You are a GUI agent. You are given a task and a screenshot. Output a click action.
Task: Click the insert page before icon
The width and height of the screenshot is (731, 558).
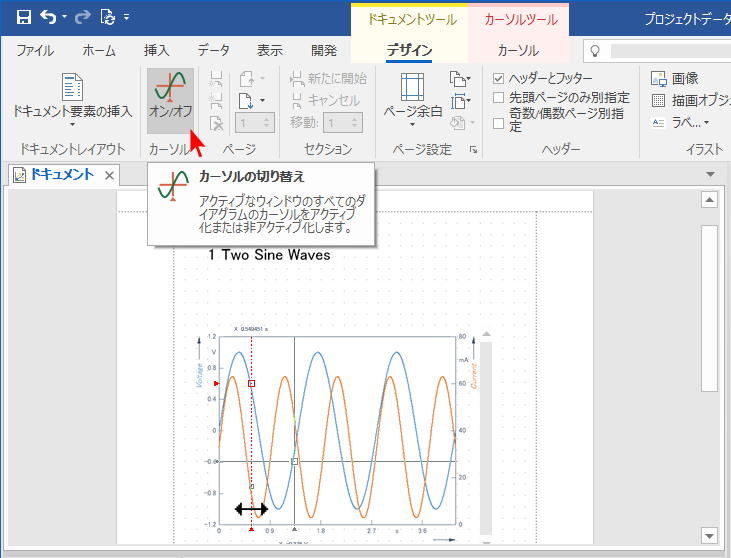point(216,78)
